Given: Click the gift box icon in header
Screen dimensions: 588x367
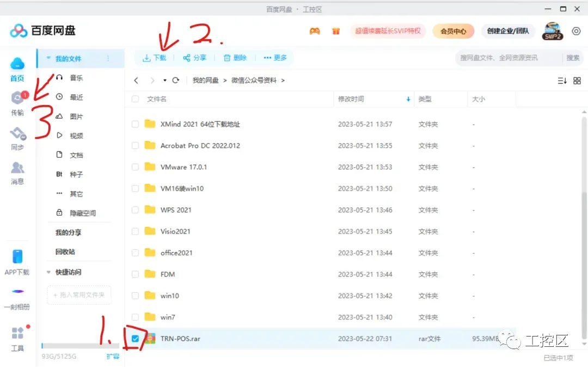Looking at the screenshot, I should click(x=335, y=31).
